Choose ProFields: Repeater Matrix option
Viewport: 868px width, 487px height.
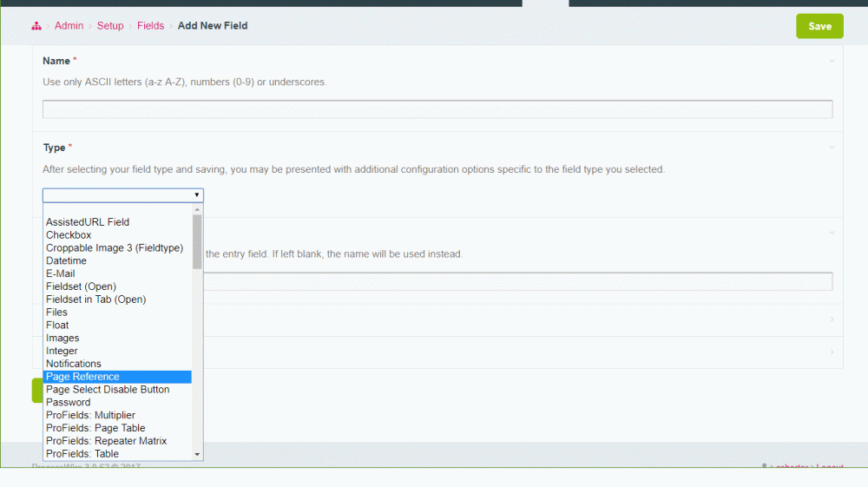[106, 441]
